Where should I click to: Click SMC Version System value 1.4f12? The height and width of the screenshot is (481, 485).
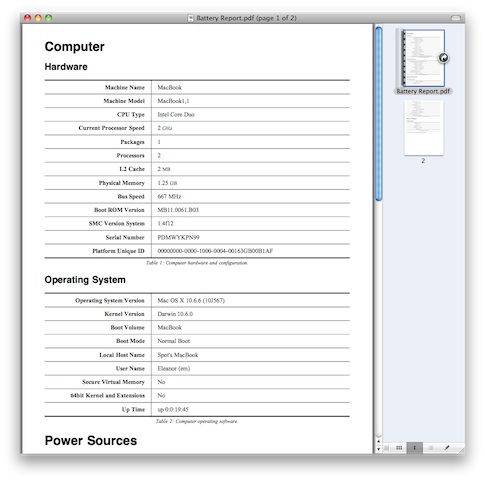165,224
